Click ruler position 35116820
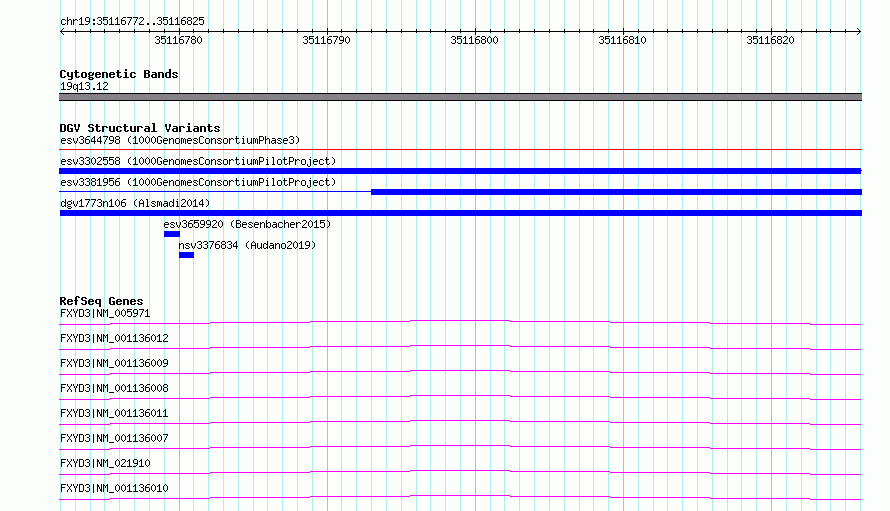 coord(770,40)
